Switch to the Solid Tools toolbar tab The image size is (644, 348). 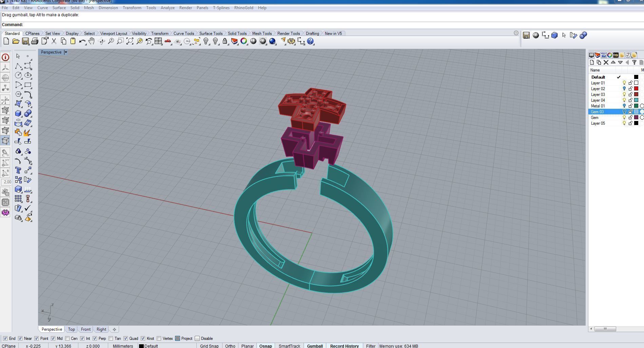(x=237, y=33)
